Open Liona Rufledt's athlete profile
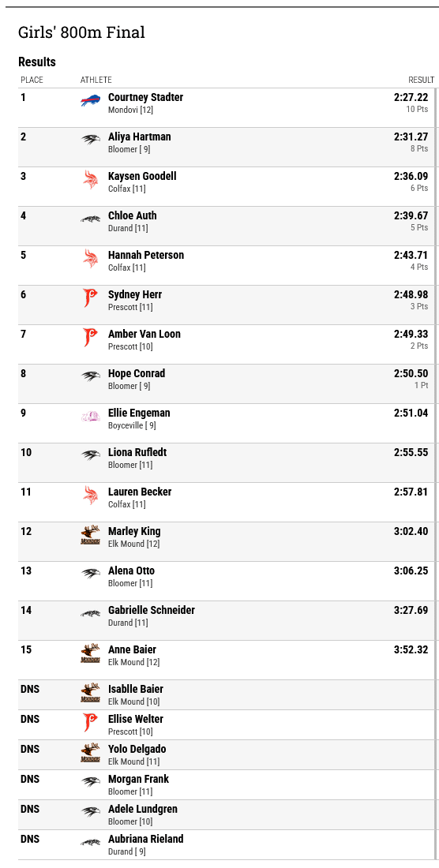Screen dimensions: 439x868 [x=137, y=452]
